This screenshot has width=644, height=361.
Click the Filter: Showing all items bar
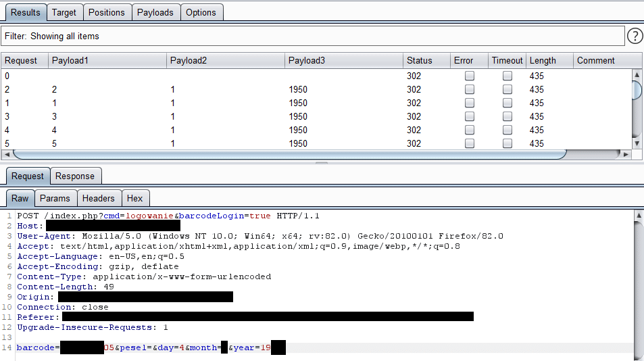click(x=313, y=36)
